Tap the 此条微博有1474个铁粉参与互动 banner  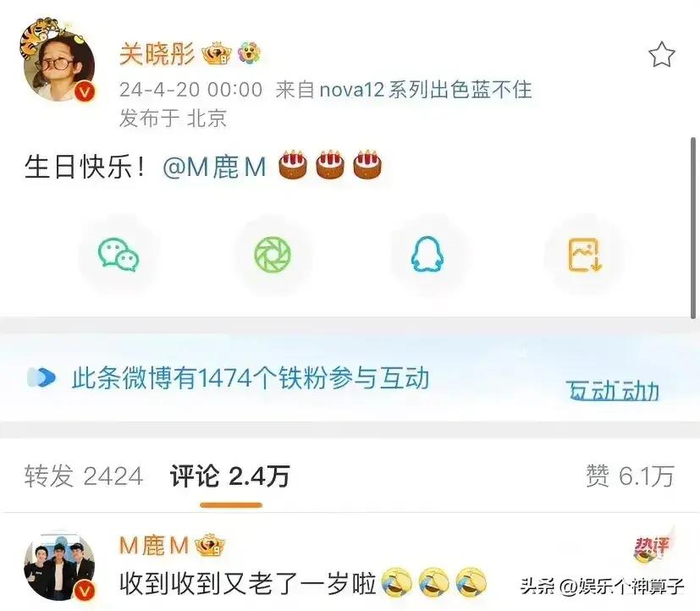(x=251, y=378)
